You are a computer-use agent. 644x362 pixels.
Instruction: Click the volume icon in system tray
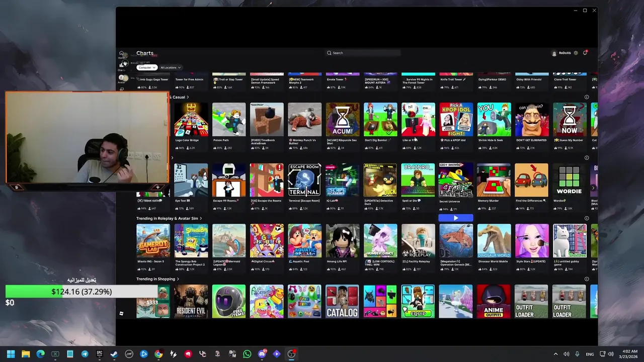tap(567, 354)
